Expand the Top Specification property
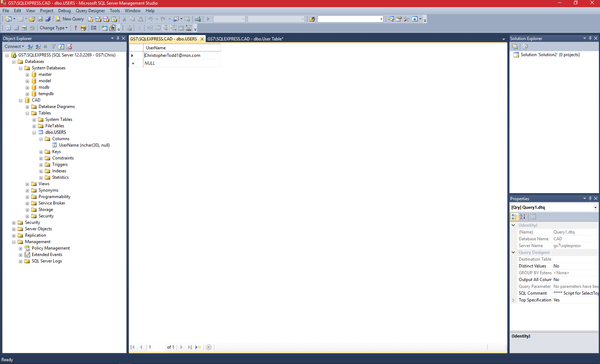 coord(513,300)
